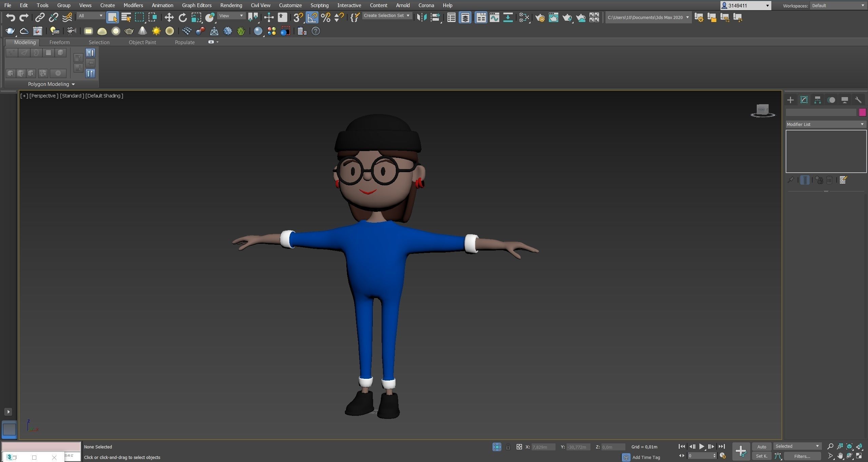Open the Mirror tool

422,17
